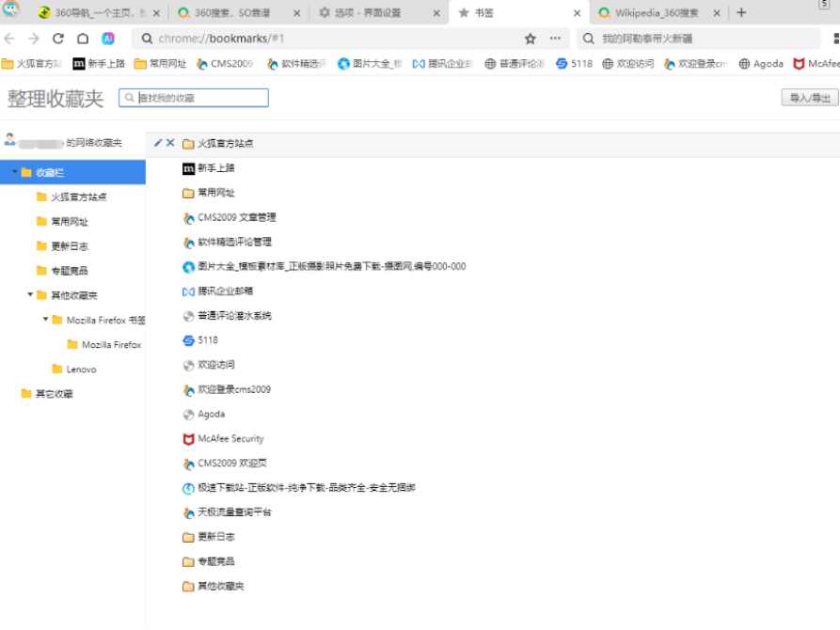Go to home page icon
840x630 pixels.
(x=83, y=39)
